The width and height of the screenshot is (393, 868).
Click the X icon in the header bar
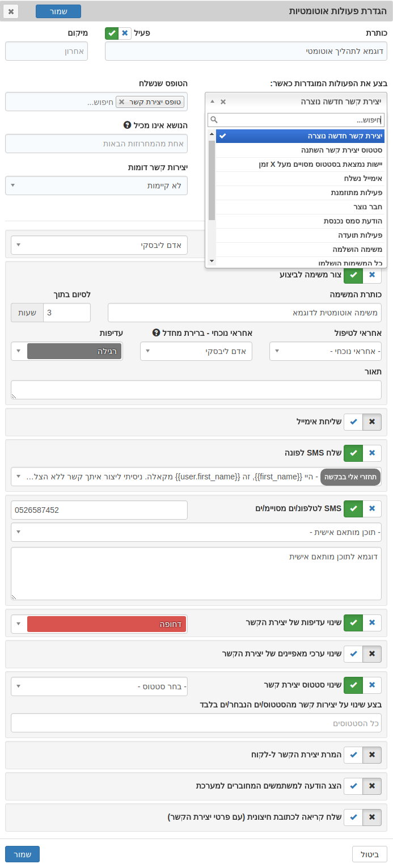[x=11, y=11]
